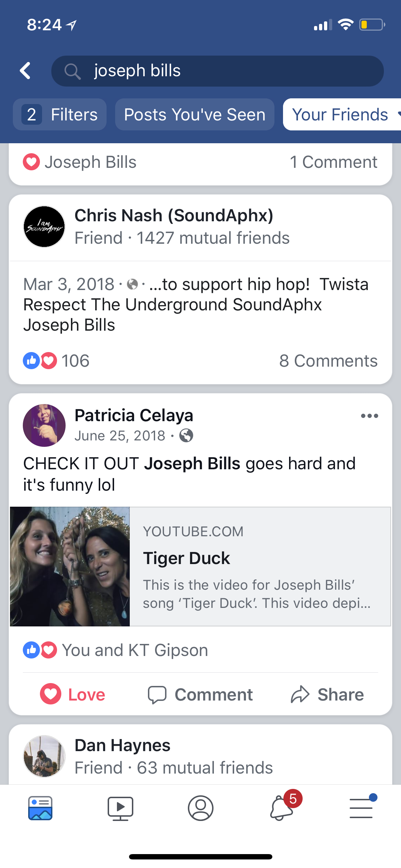The height and width of the screenshot is (868, 401).
Task: Expand the Your Friends filter dropdown
Action: (342, 115)
